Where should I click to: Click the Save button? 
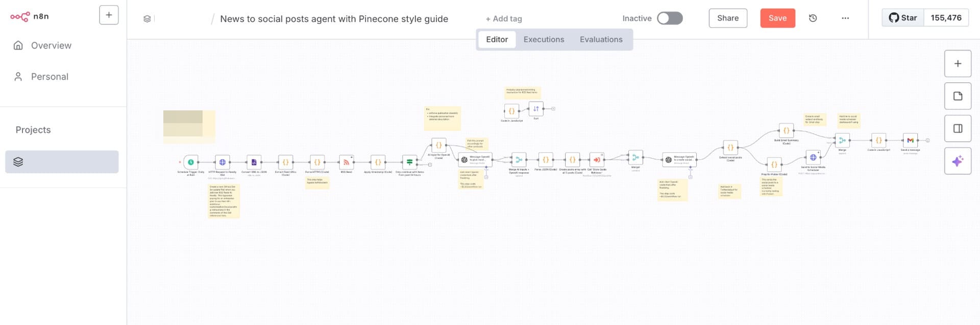point(777,18)
